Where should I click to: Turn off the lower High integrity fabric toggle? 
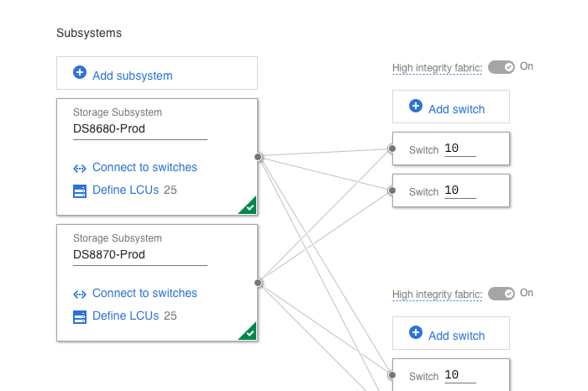pyautogui.click(x=501, y=294)
